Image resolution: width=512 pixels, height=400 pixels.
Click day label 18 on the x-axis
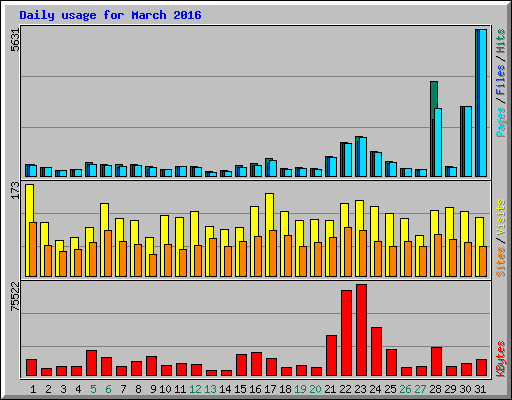(x=285, y=389)
